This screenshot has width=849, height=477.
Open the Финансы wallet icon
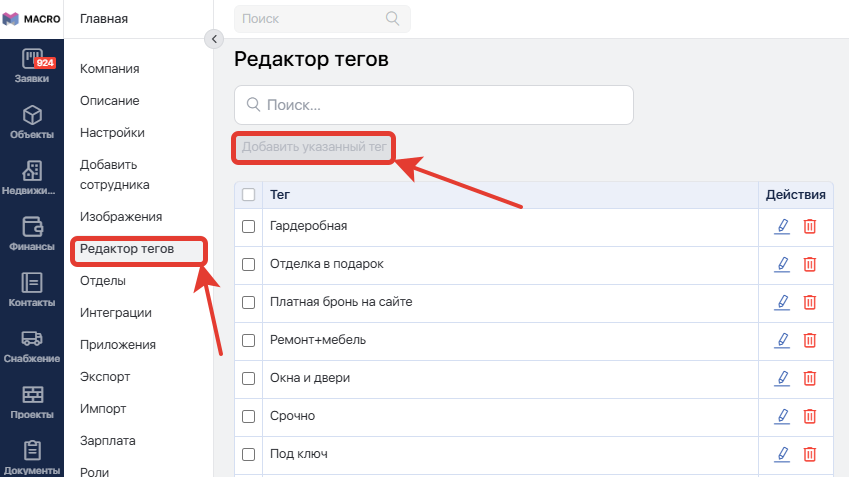coord(32,227)
